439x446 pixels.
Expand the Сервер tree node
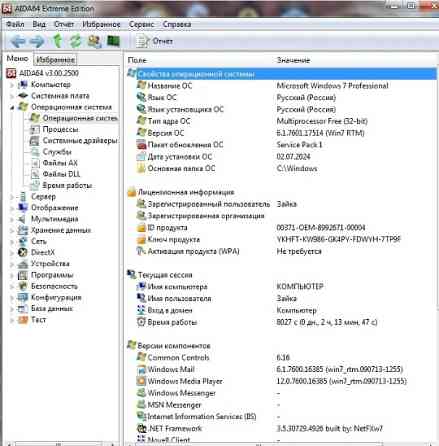[12, 197]
